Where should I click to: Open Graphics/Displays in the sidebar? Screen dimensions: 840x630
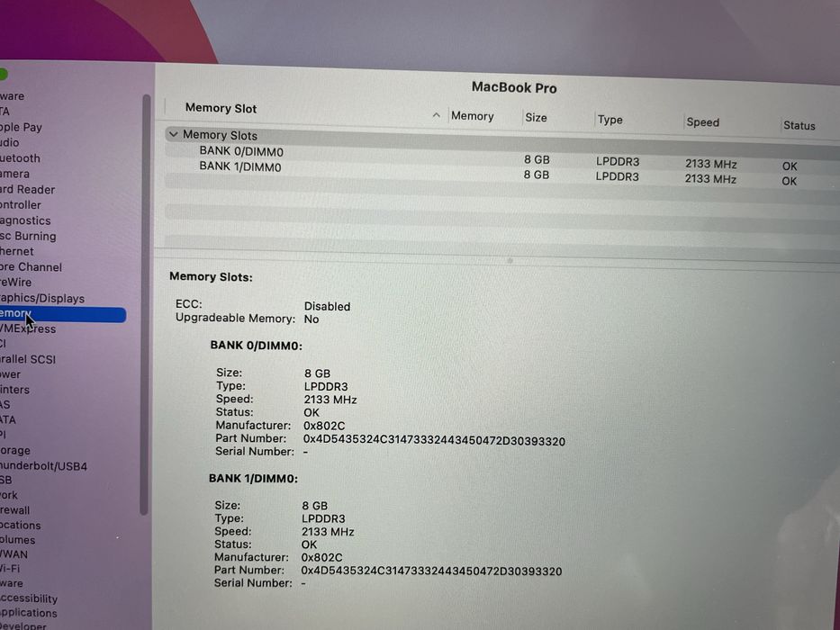[41, 299]
